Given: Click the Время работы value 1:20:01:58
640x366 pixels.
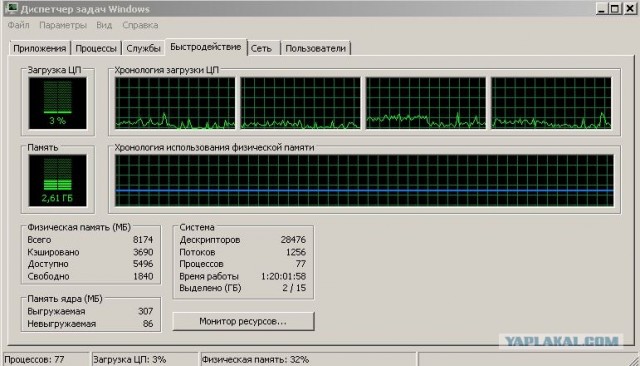Looking at the screenshot, I should pyautogui.click(x=283, y=276).
